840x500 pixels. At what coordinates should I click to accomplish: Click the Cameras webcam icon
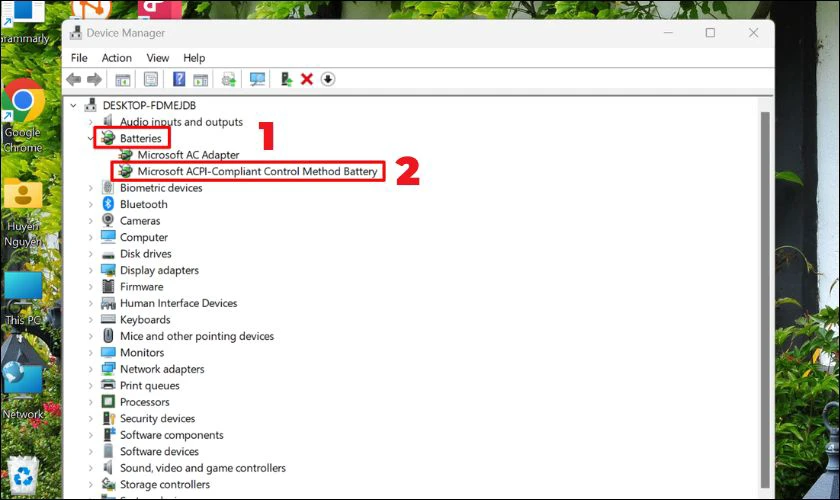(108, 221)
